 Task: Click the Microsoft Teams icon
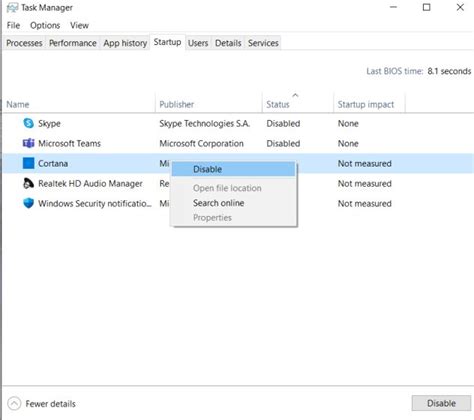[29, 143]
